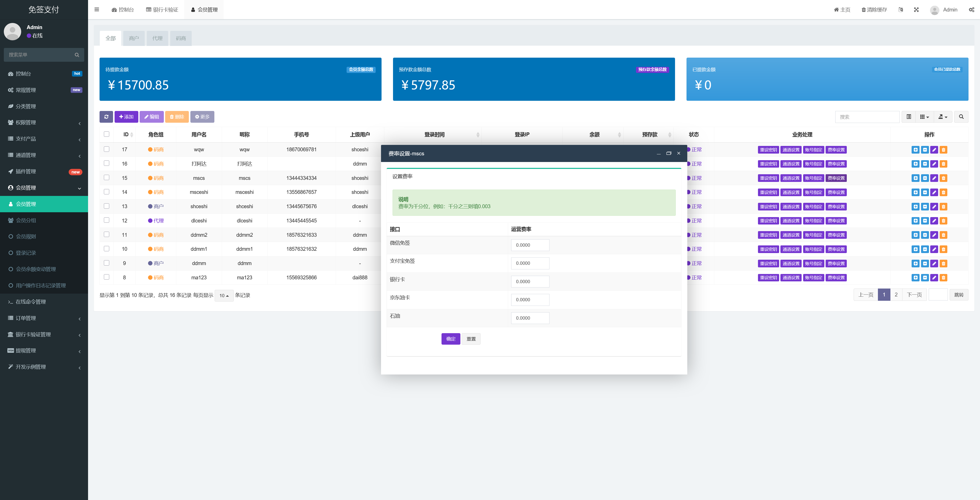Go to page 2 of the member list
Viewport: 980px width, 500px height.
point(896,295)
